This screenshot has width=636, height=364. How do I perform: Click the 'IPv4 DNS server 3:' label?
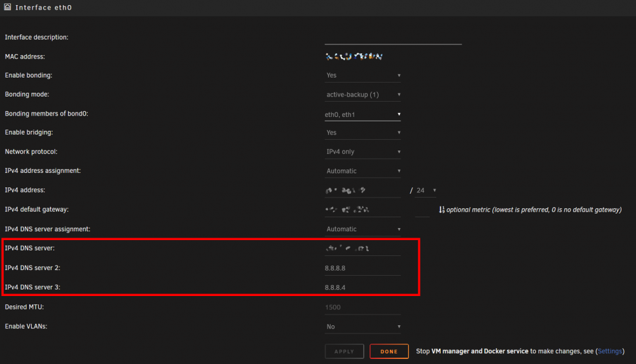[x=32, y=287]
